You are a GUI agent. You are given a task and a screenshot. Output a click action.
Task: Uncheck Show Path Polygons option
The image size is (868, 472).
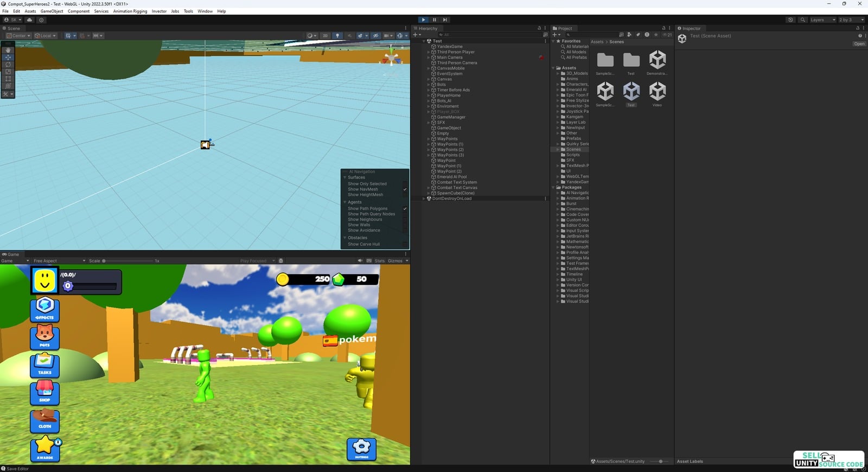point(405,209)
